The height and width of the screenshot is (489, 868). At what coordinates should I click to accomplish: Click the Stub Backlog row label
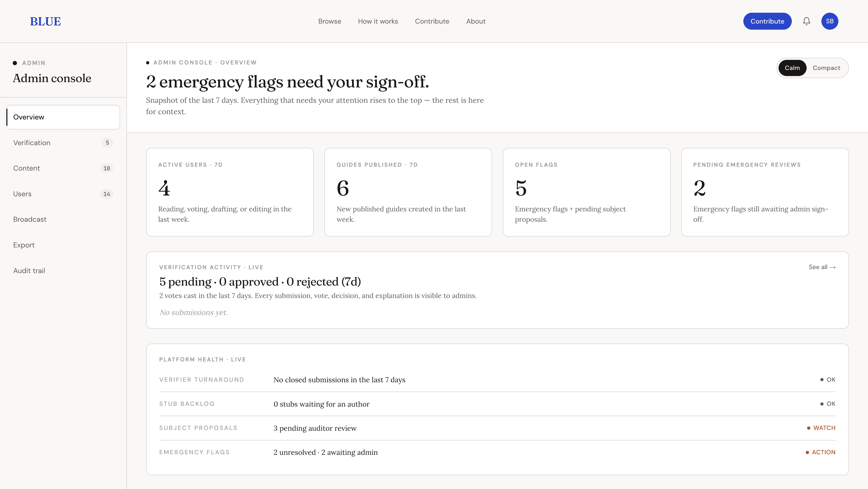pos(187,404)
